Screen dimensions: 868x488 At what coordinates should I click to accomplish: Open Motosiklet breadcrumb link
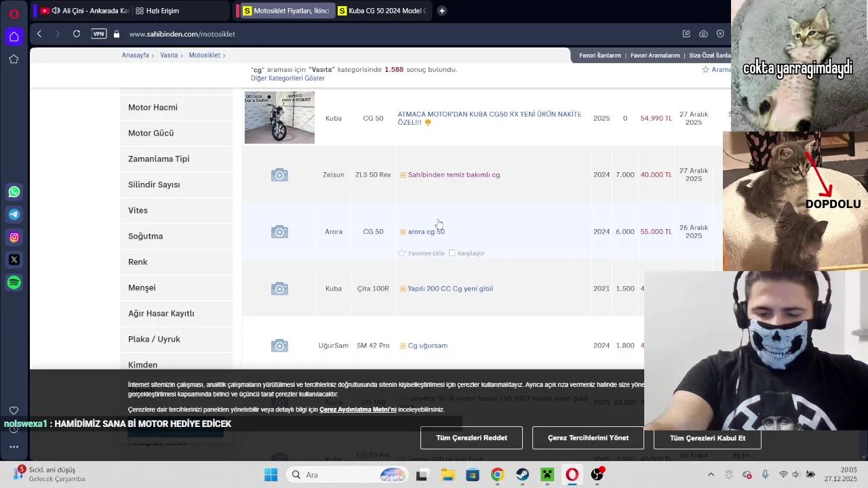204,55
